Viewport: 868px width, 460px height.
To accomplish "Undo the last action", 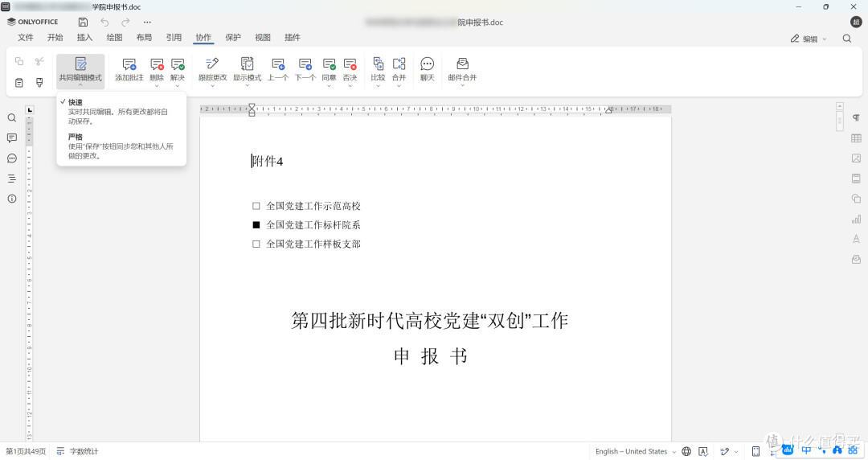I will [104, 23].
